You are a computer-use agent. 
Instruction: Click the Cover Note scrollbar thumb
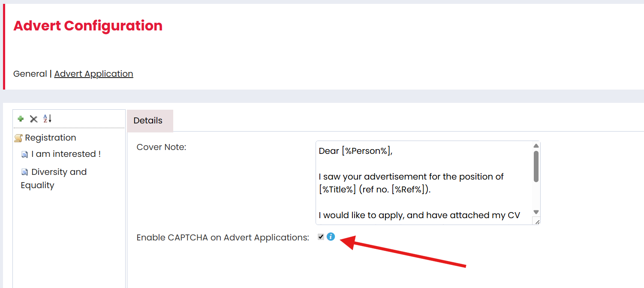click(536, 166)
